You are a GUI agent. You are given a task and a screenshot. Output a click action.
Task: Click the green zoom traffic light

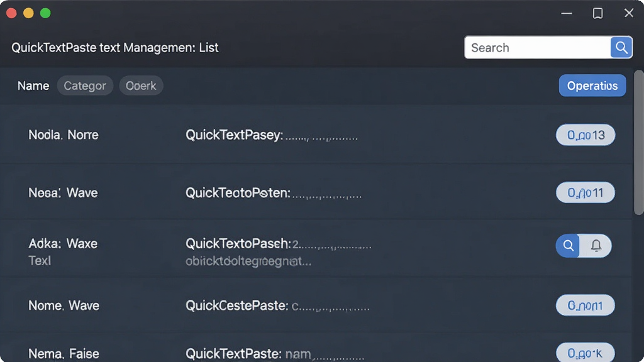45,13
